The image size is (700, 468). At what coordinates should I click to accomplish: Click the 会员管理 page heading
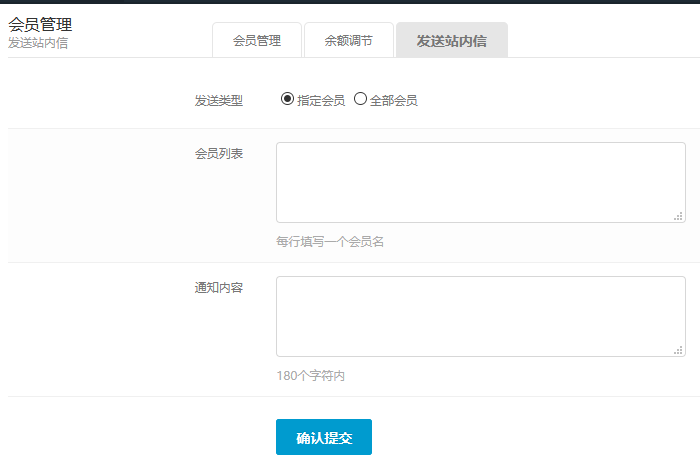(x=40, y=24)
